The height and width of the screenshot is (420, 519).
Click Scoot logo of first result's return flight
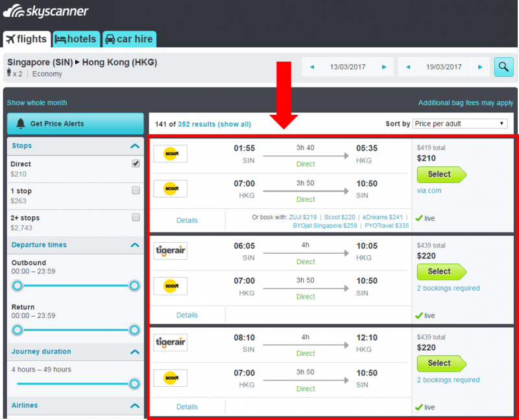[x=171, y=188]
